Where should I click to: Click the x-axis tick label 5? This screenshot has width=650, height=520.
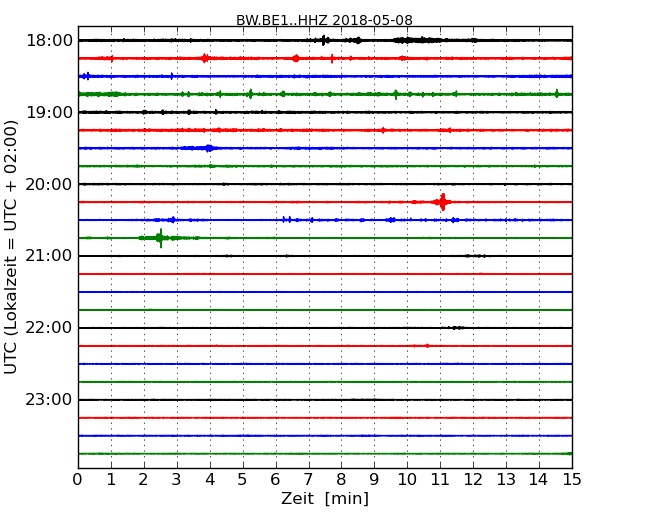(x=242, y=480)
